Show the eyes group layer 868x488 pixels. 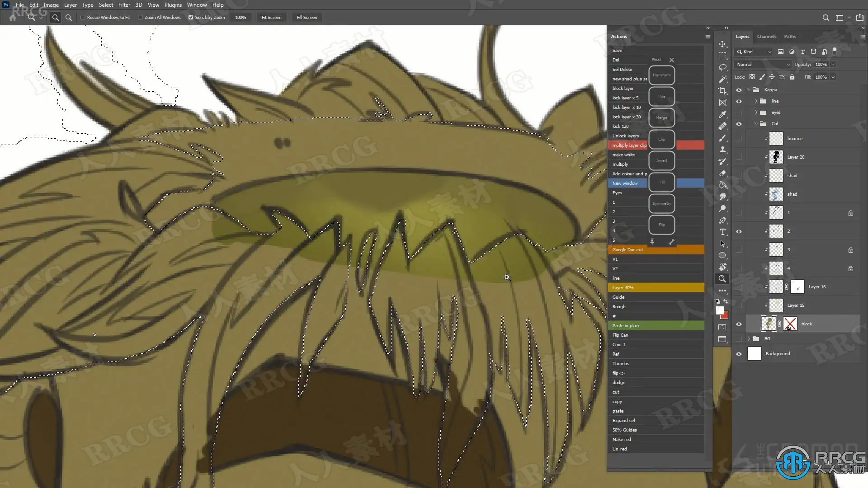coord(739,113)
